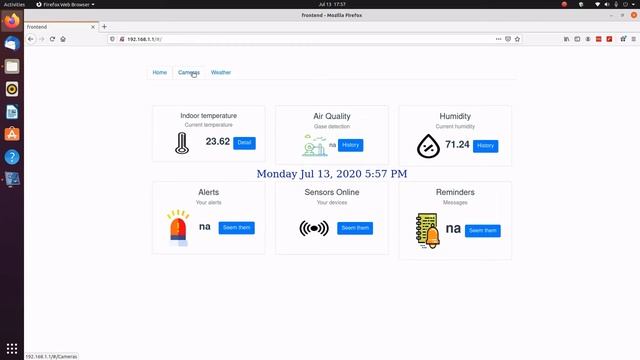Open the Firefox hamburger menu
The image size is (640, 360).
click(633, 39)
